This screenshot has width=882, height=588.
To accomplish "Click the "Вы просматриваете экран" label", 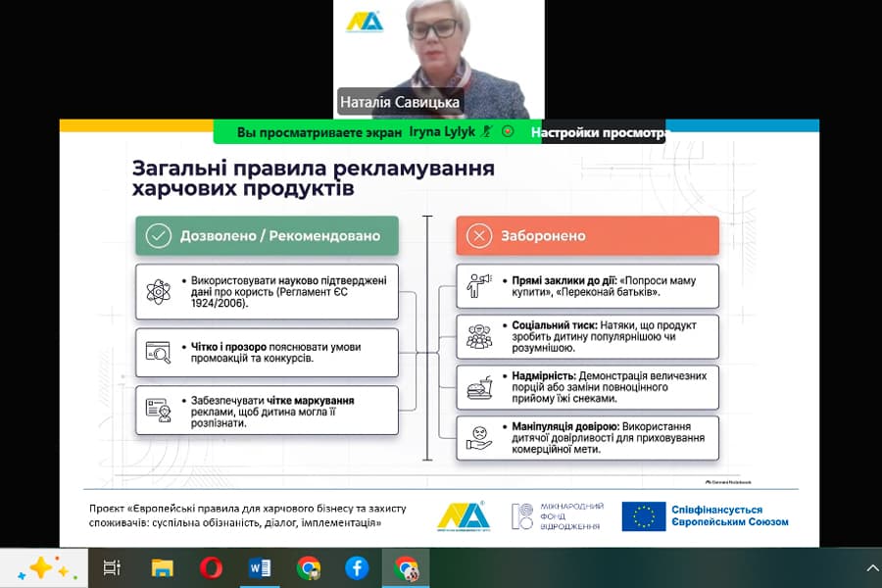I will (318, 132).
